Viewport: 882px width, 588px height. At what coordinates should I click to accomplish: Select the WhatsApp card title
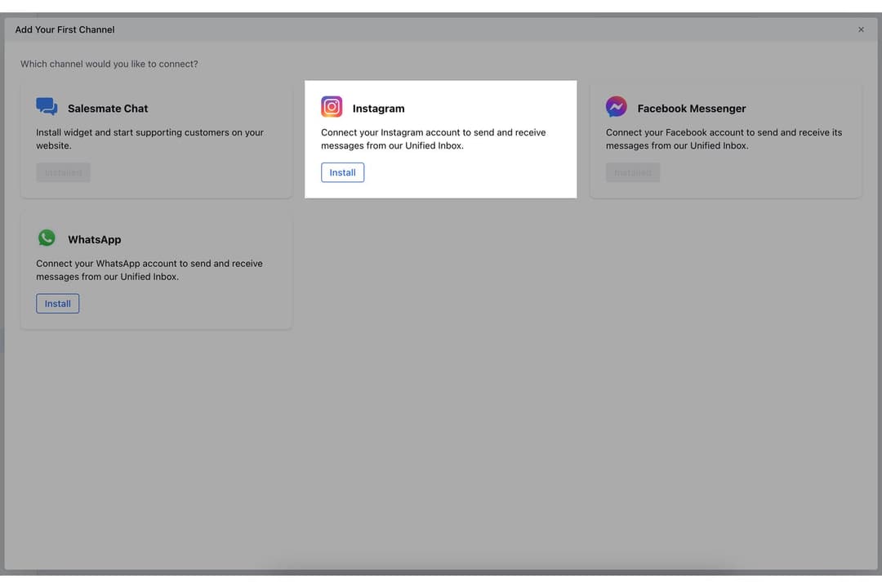pyautogui.click(x=95, y=240)
